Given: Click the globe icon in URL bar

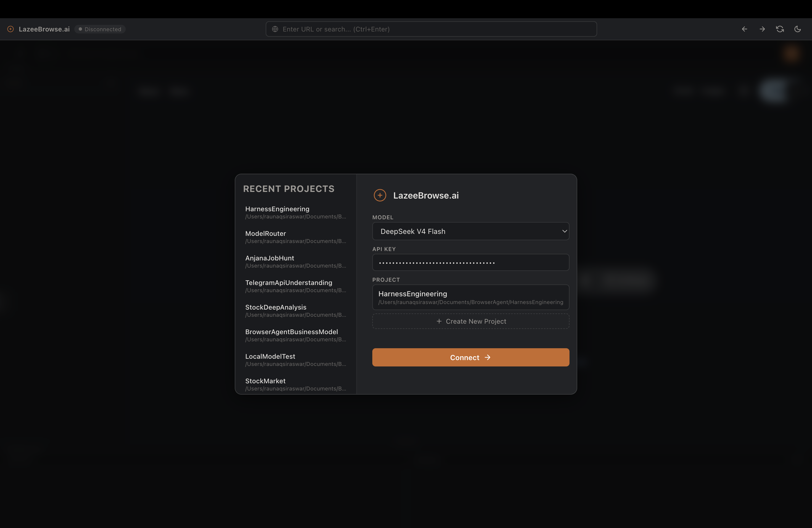Looking at the screenshot, I should pyautogui.click(x=275, y=29).
